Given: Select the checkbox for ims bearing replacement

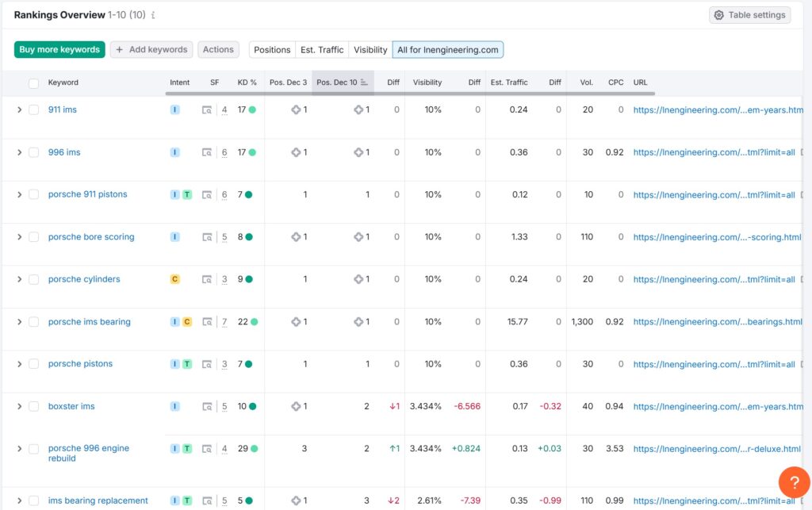Looking at the screenshot, I should [33, 500].
